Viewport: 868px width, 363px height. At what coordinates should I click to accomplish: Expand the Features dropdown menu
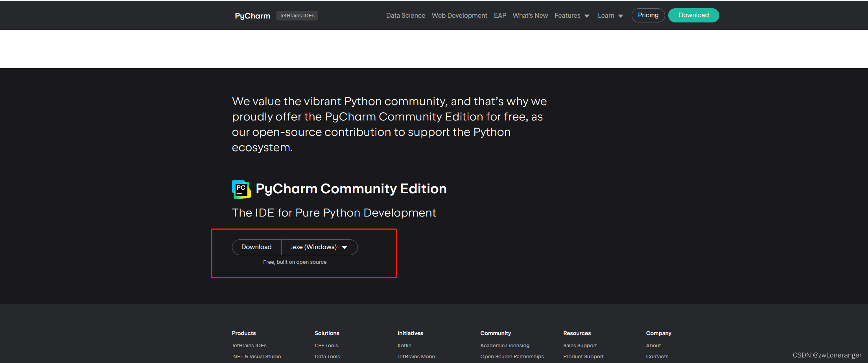click(x=572, y=15)
